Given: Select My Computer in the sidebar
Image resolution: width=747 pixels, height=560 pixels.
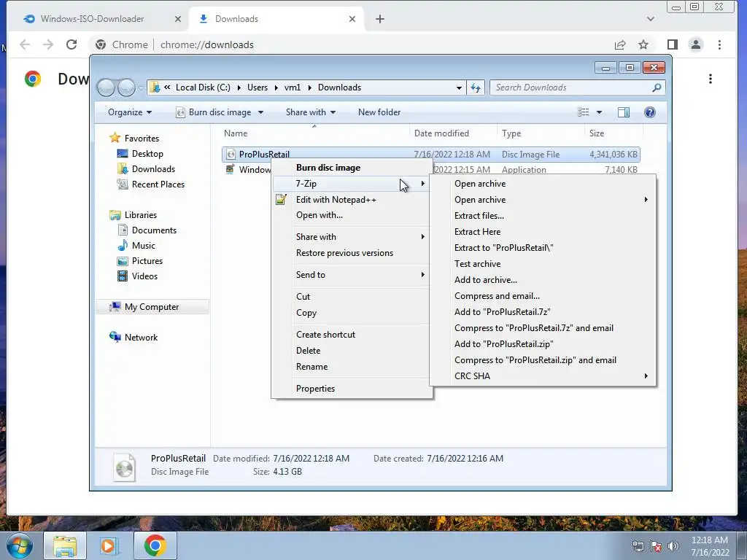Looking at the screenshot, I should [x=152, y=307].
